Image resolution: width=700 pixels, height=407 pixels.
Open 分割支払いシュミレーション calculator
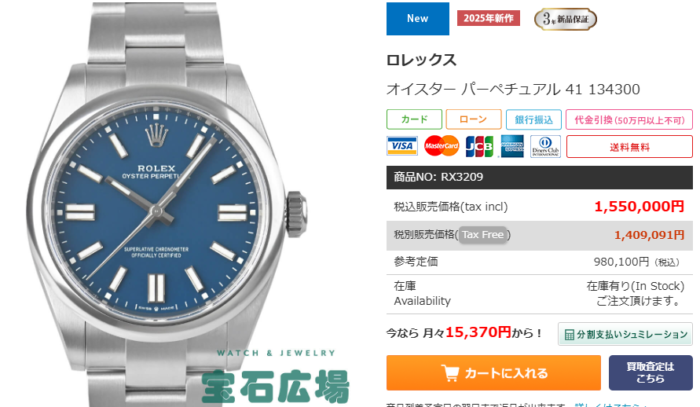(625, 334)
